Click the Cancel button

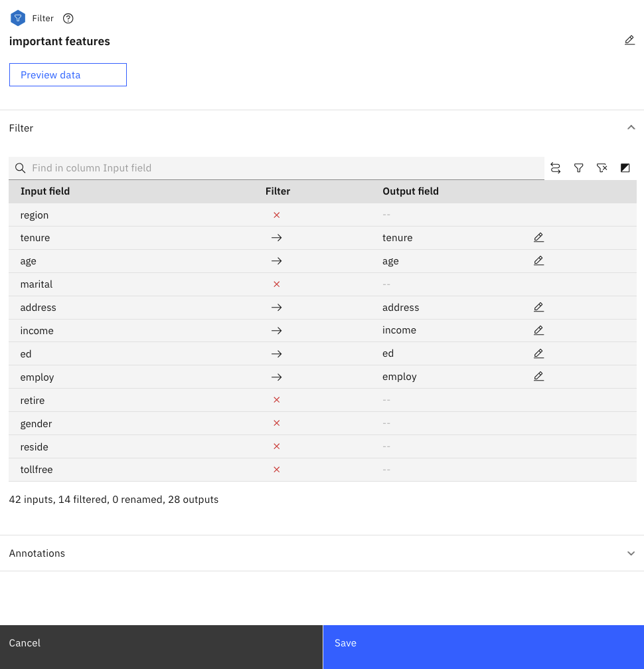(x=161, y=647)
